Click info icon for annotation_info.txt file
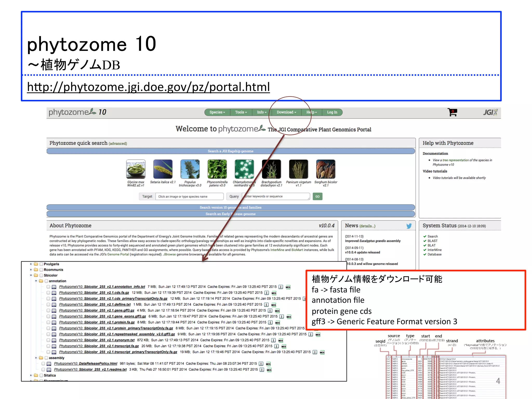This screenshot has height=399, width=532. (x=281, y=287)
